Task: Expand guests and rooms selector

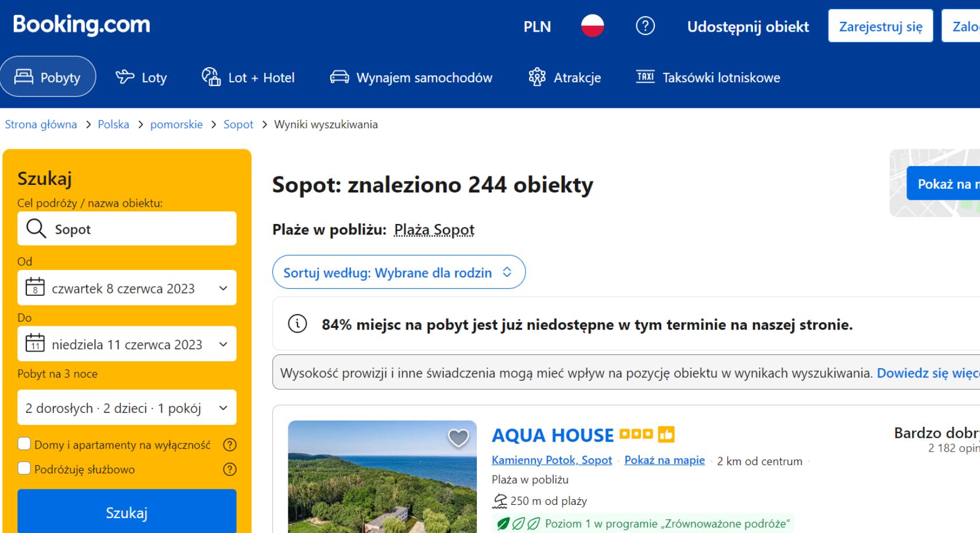Action: click(x=127, y=408)
